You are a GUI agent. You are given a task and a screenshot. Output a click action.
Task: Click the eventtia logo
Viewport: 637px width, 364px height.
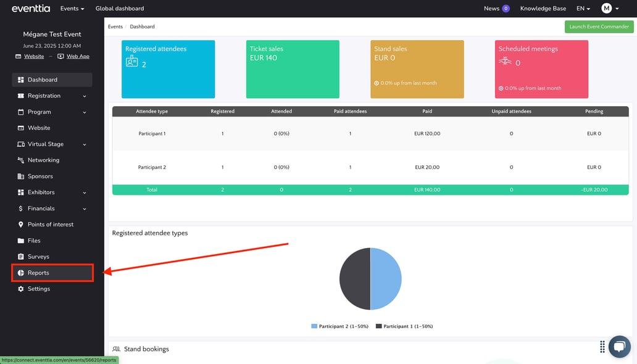(x=31, y=8)
